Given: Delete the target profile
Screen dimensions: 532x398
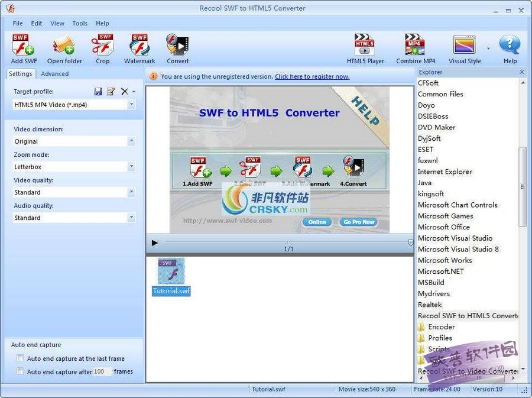Looking at the screenshot, I should [x=125, y=92].
